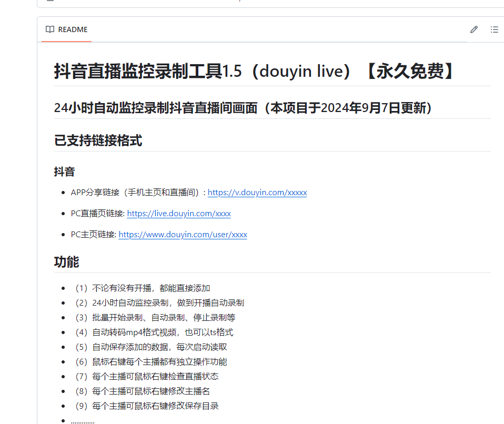Open the README outline list icon
This screenshot has width=504, height=424.
click(495, 29)
